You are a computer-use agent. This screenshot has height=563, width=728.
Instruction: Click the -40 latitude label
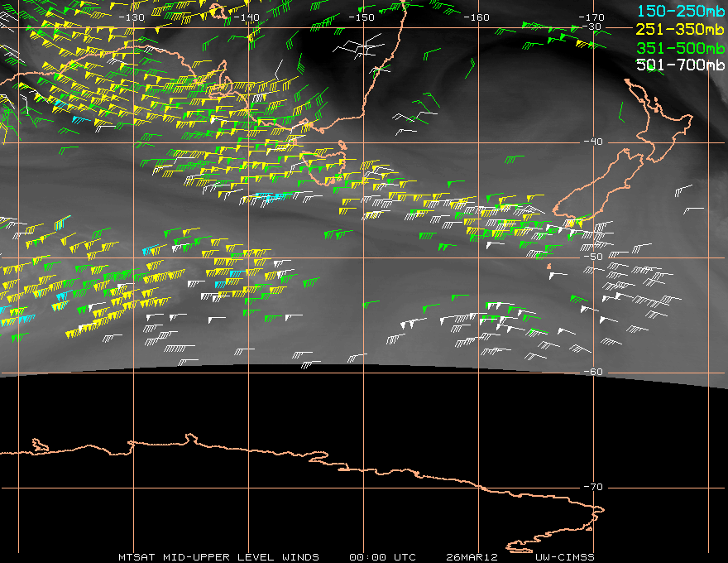pos(592,142)
